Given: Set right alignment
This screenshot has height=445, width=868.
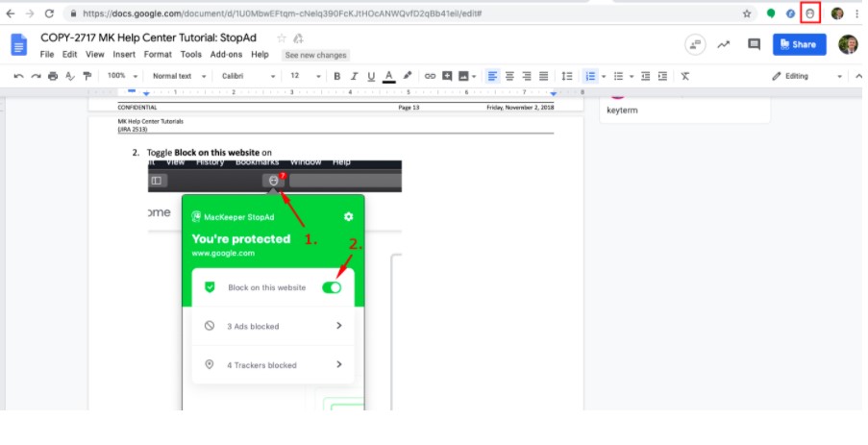Looking at the screenshot, I should (527, 76).
